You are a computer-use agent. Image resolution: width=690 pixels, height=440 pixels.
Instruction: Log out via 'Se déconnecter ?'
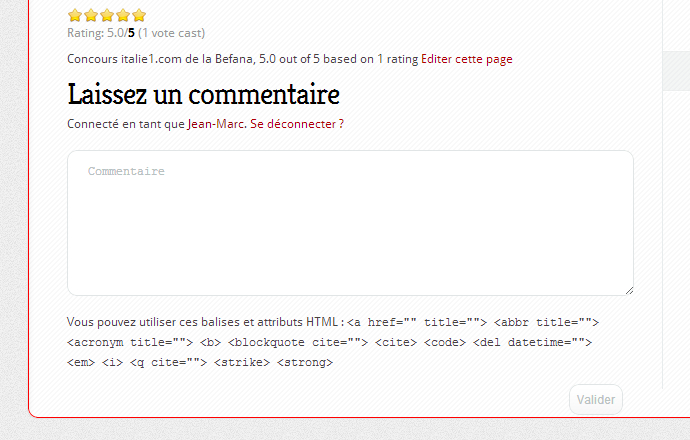pos(297,124)
